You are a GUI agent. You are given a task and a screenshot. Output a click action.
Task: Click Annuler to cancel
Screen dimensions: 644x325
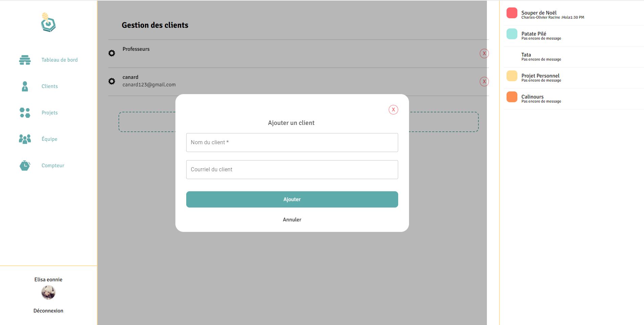(292, 220)
